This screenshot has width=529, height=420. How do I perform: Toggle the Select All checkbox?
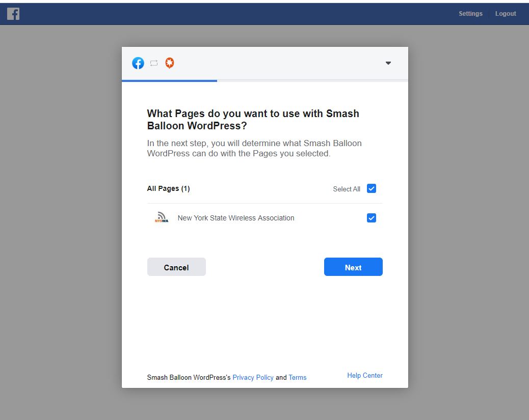click(372, 188)
